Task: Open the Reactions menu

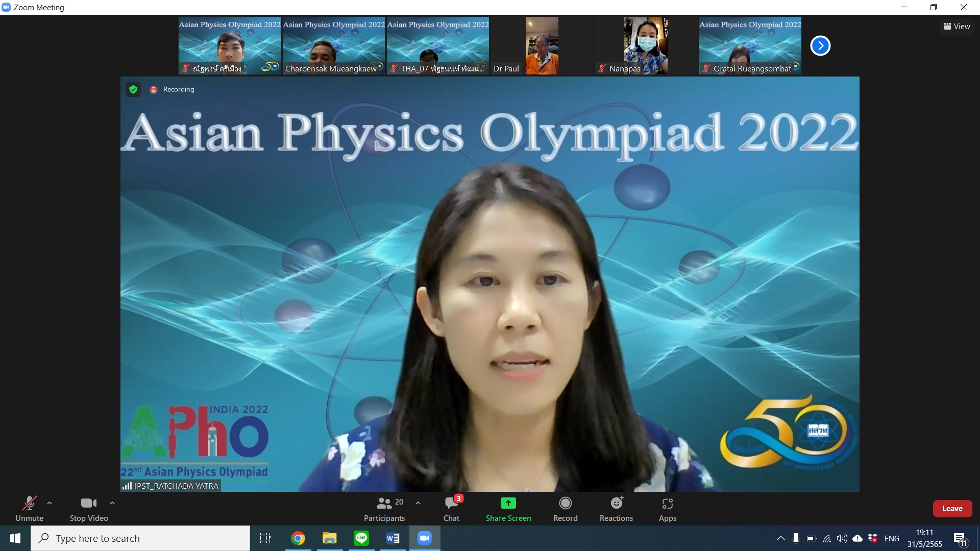Action: pos(617,509)
